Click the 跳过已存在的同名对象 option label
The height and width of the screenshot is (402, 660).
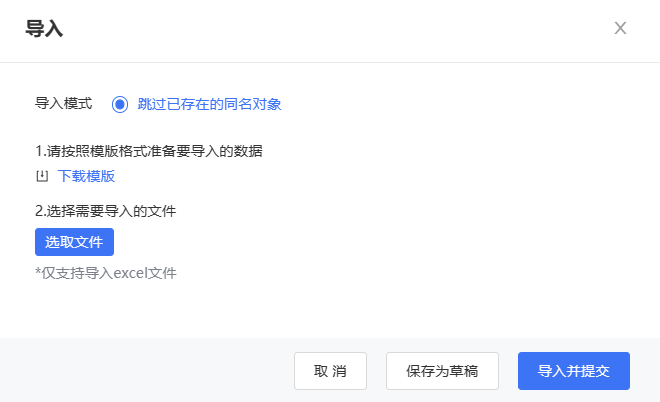(x=209, y=104)
